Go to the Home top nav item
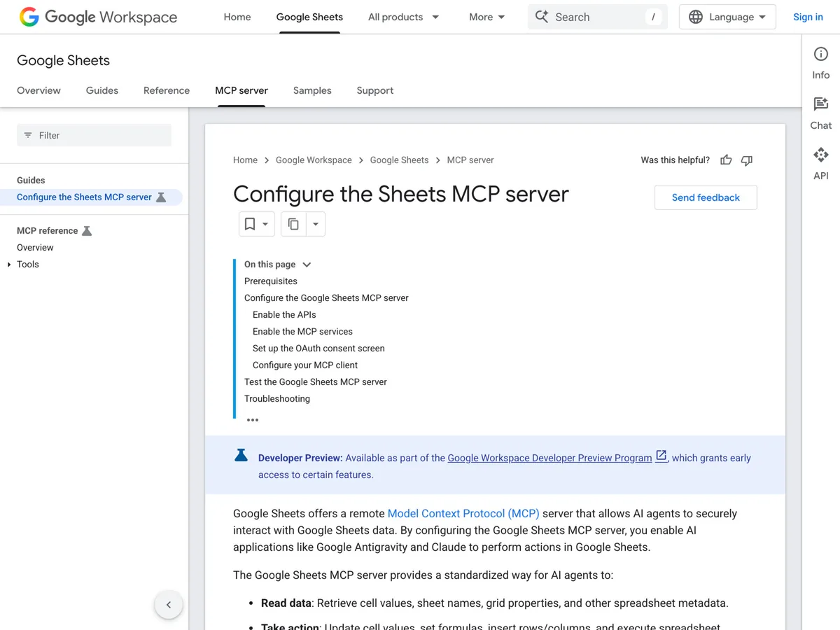Screen dimensions: 840x630 237,17
